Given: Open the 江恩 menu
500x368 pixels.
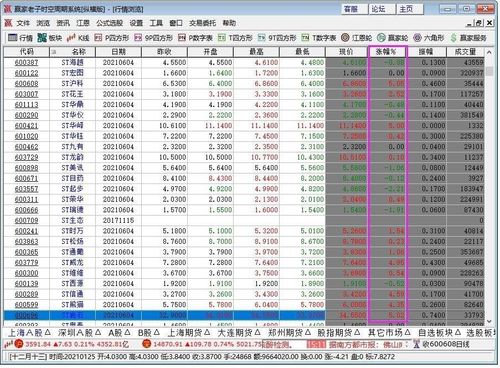Looking at the screenshot, I should point(83,23).
